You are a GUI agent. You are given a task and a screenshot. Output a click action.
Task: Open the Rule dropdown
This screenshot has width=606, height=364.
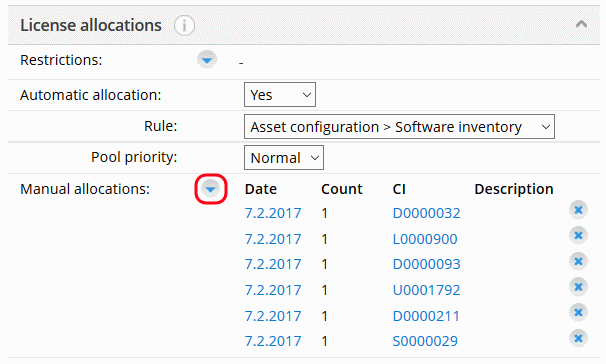coord(399,127)
